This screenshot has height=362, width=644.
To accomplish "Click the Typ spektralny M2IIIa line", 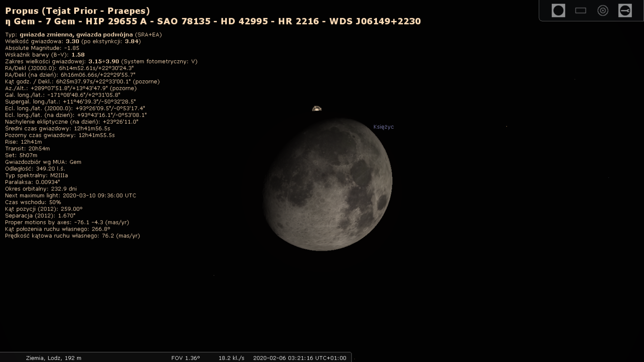I will [x=36, y=175].
